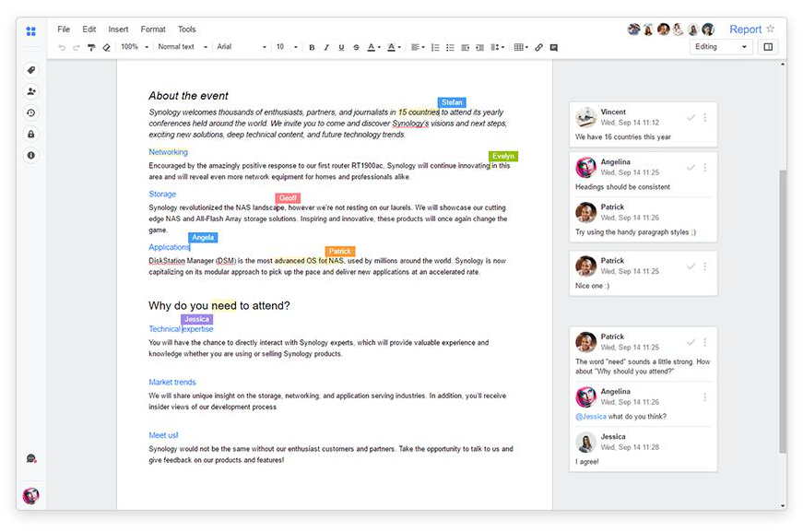The height and width of the screenshot is (532, 803).
Task: Toggle italic formatting
Action: click(x=326, y=47)
